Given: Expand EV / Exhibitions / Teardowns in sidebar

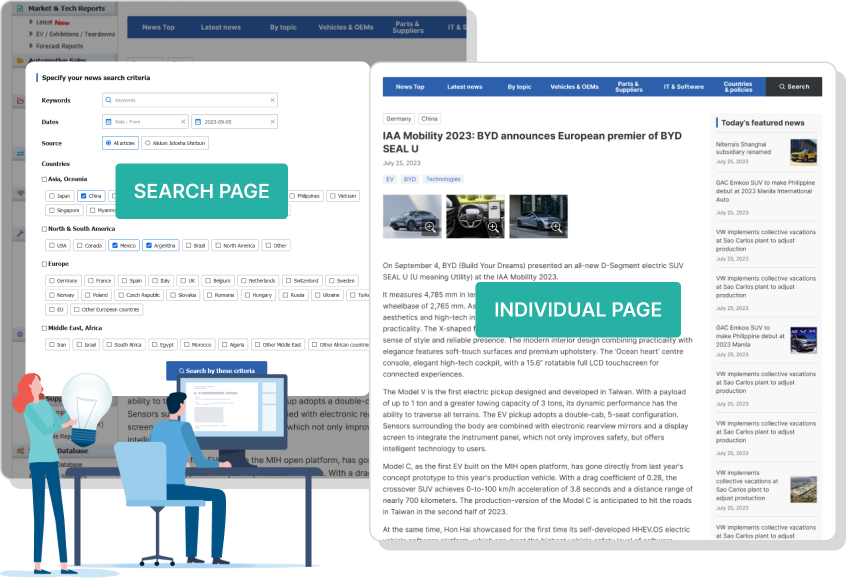Looking at the screenshot, I should coord(31,34).
